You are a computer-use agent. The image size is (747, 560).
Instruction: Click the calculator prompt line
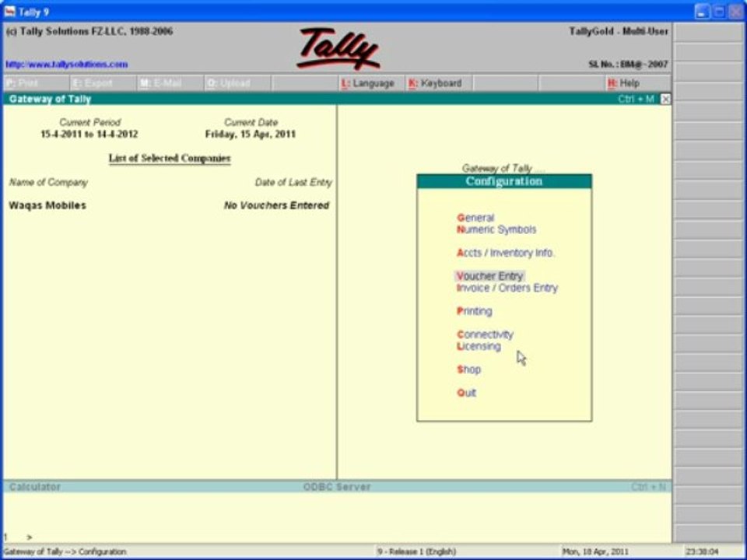[x=336, y=537]
